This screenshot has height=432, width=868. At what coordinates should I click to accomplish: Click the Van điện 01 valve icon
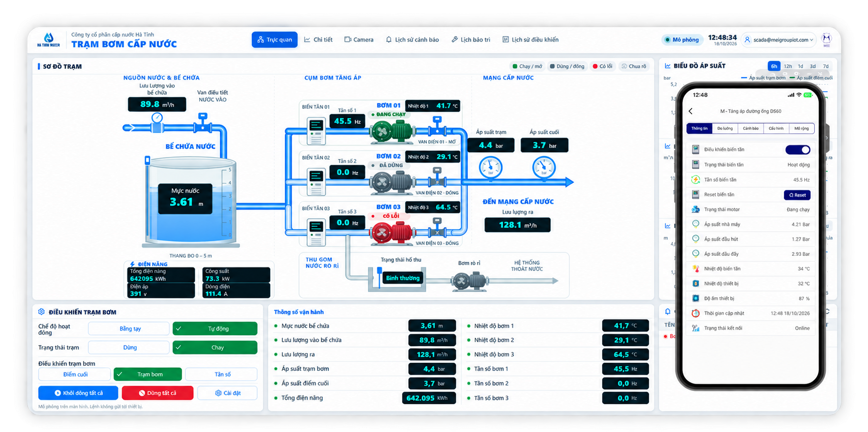click(437, 126)
